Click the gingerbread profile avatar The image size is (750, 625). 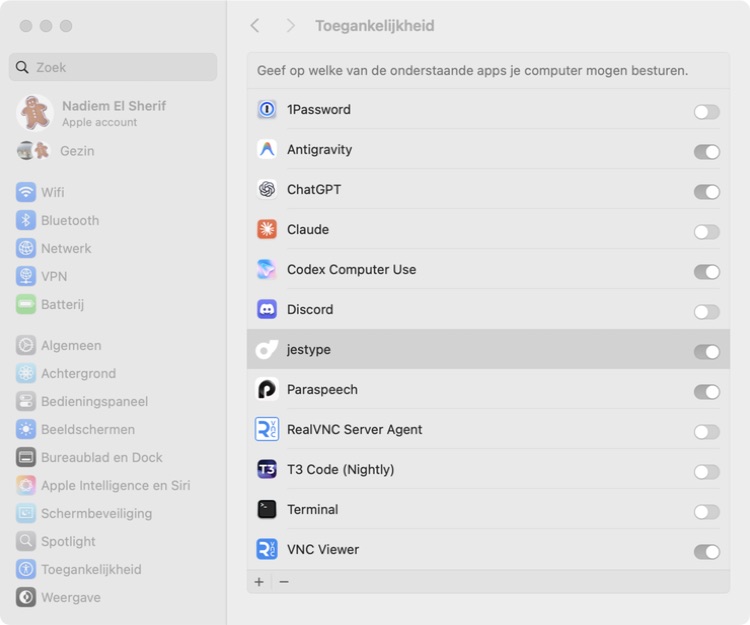(x=34, y=113)
